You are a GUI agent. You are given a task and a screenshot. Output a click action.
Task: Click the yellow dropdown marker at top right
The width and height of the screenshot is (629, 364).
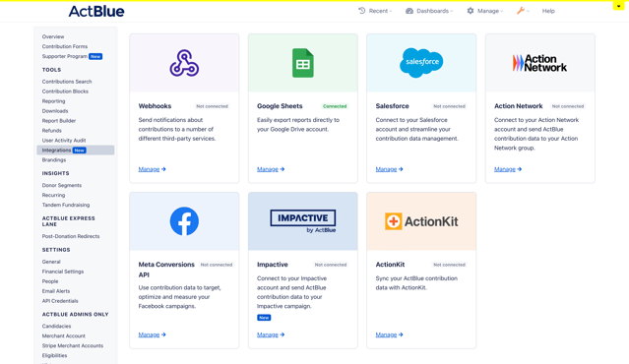618,6
